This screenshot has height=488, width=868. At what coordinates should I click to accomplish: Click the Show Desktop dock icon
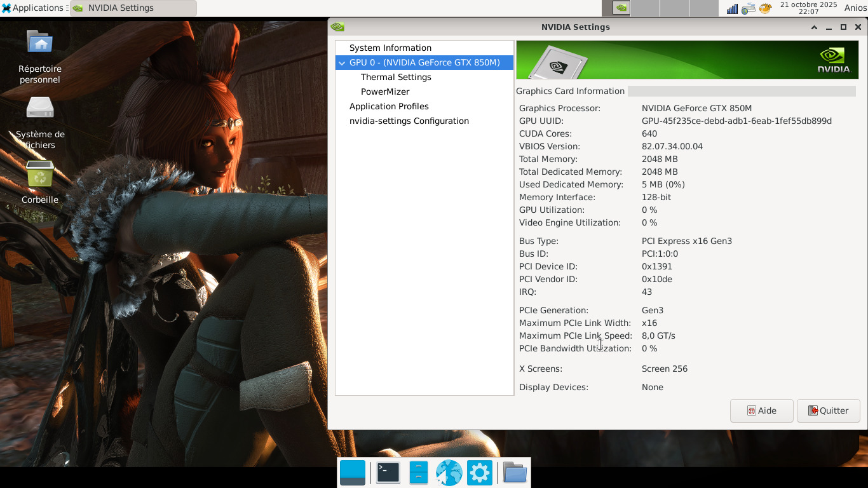[353, 473]
